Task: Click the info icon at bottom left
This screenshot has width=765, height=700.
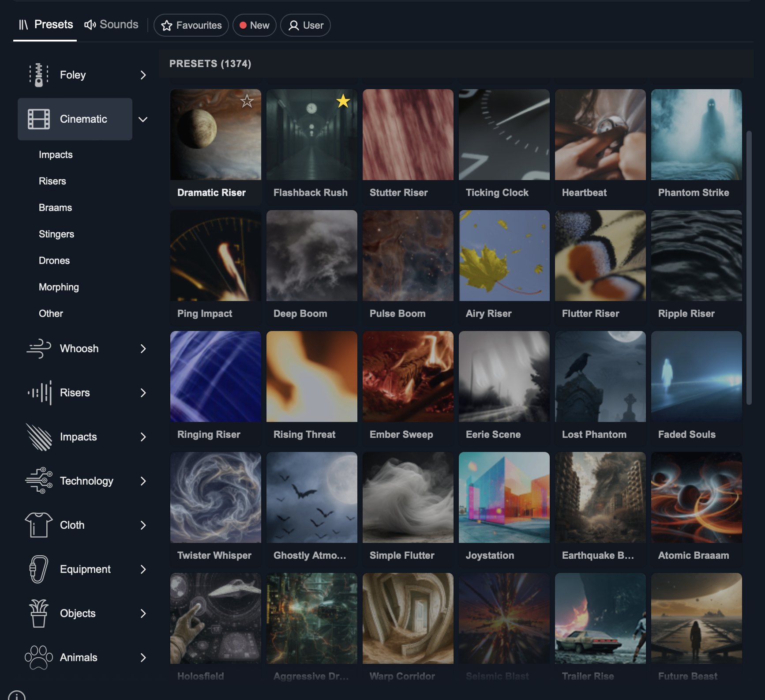Action: (x=17, y=696)
